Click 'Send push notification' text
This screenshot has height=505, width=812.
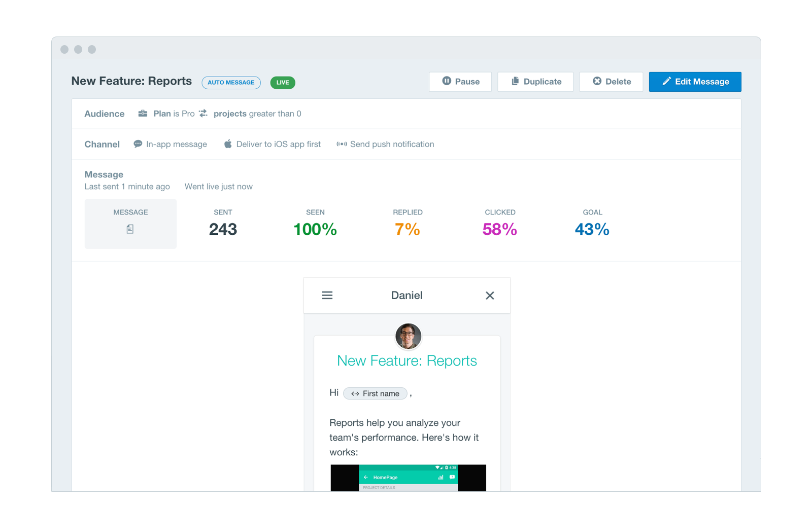click(x=392, y=144)
